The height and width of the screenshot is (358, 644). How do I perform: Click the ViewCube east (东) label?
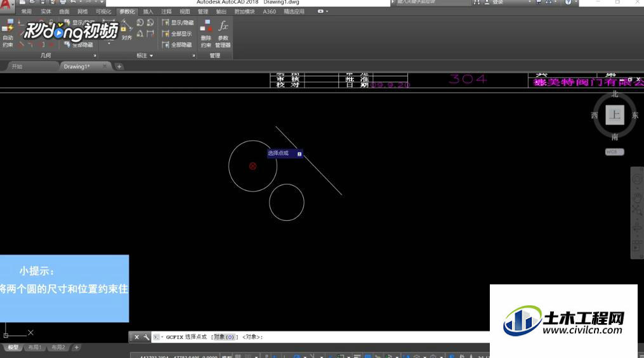point(635,116)
